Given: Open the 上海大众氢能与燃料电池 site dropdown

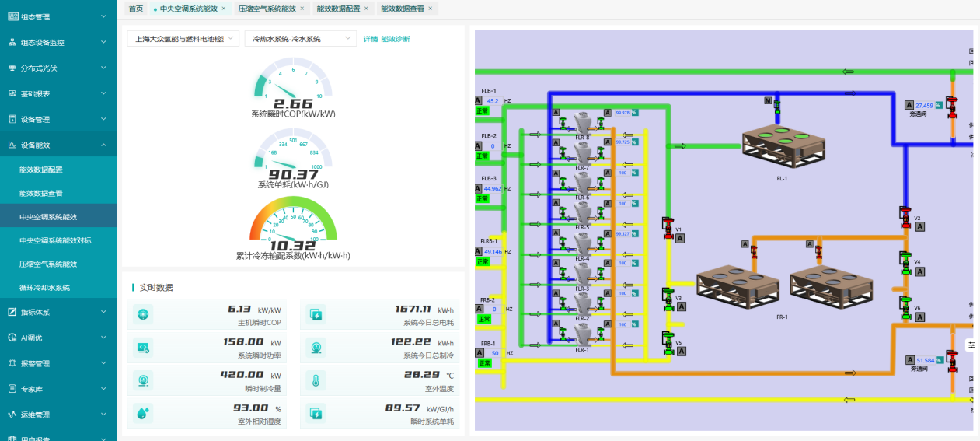Looking at the screenshot, I should (x=183, y=38).
